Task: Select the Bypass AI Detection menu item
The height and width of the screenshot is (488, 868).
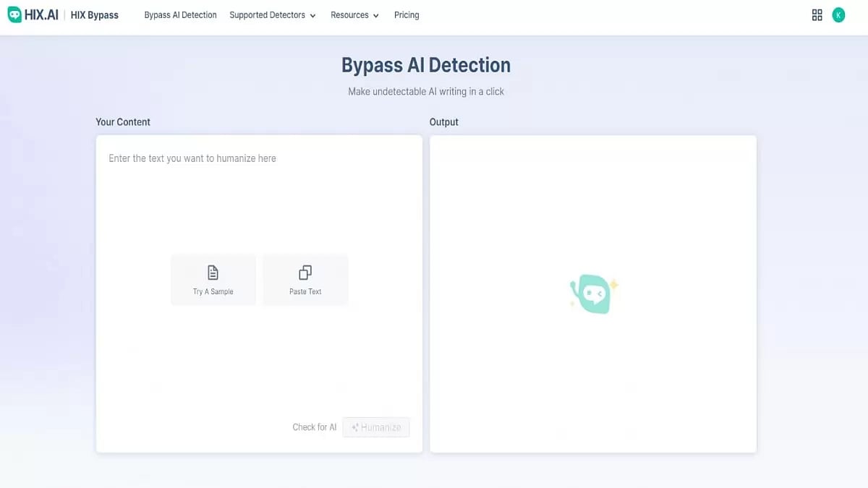Action: 179,14
